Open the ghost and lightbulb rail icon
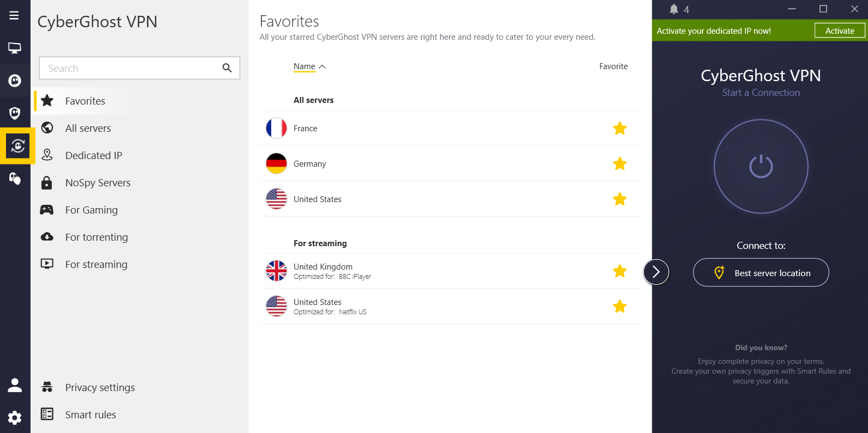Image resolution: width=868 pixels, height=433 pixels. pyautogui.click(x=15, y=178)
